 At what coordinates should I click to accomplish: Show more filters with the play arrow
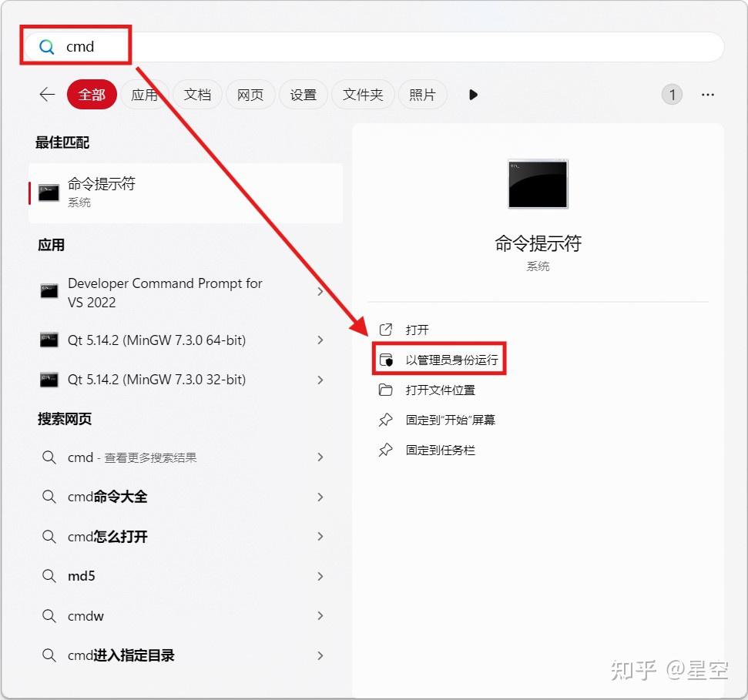coord(473,95)
